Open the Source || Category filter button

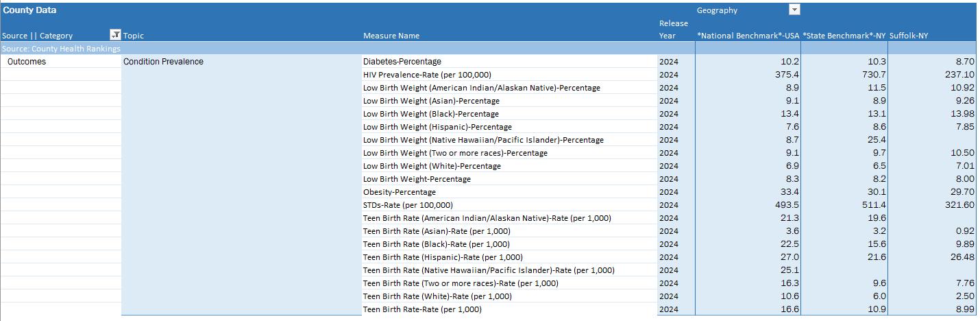coord(115,36)
